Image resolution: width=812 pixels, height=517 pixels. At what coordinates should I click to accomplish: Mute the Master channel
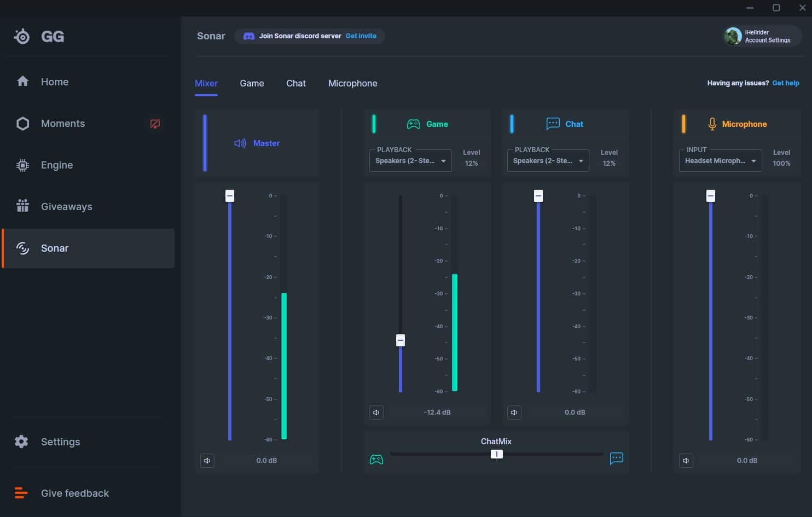tap(207, 461)
